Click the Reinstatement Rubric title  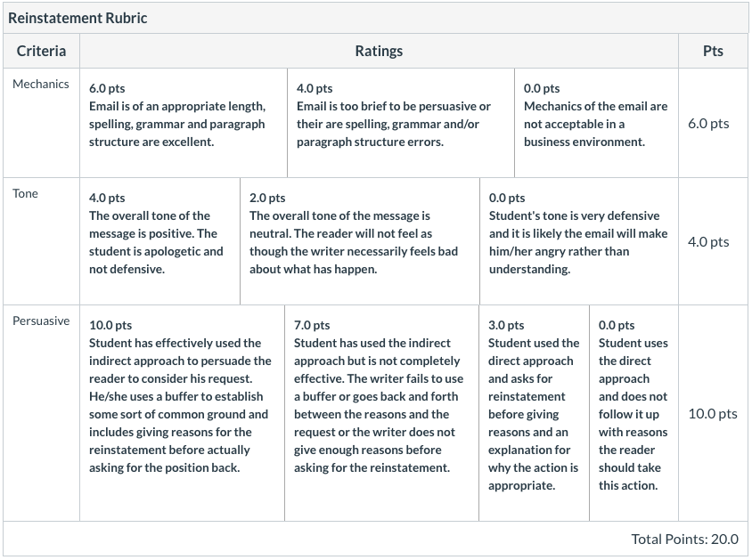[78, 18]
